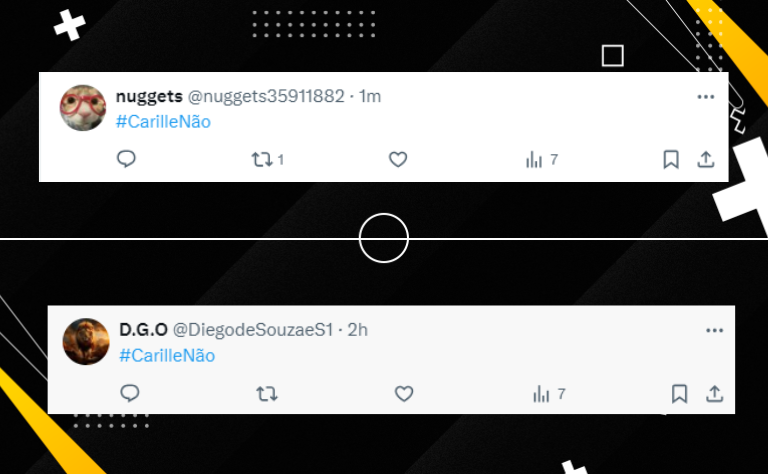Retweet the D.G.O post
This screenshot has height=474, width=768.
(x=267, y=394)
